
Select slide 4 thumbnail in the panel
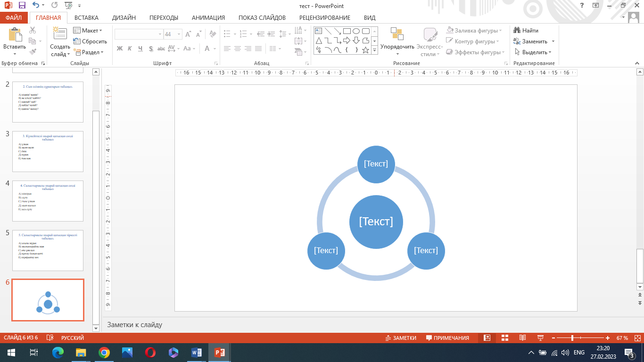click(48, 201)
